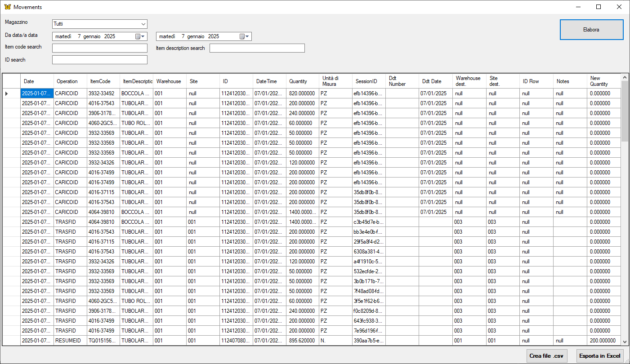Open the Magazzino combo box showing Tutti
The image size is (630, 364).
100,24
